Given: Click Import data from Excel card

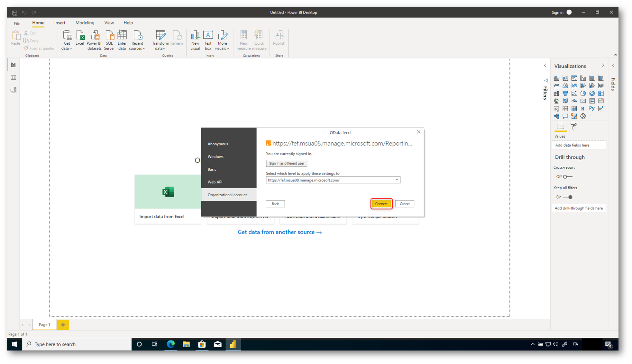Looking at the screenshot, I should (x=168, y=199).
